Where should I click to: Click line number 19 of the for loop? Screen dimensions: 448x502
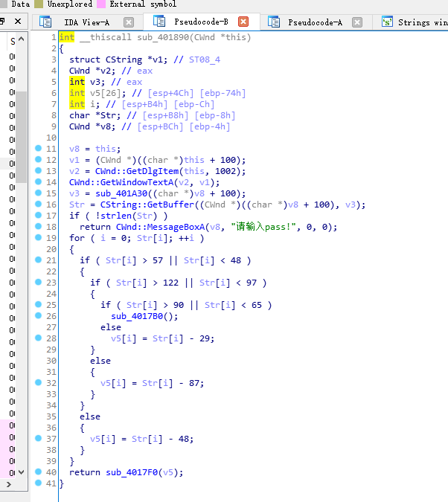[51, 238]
